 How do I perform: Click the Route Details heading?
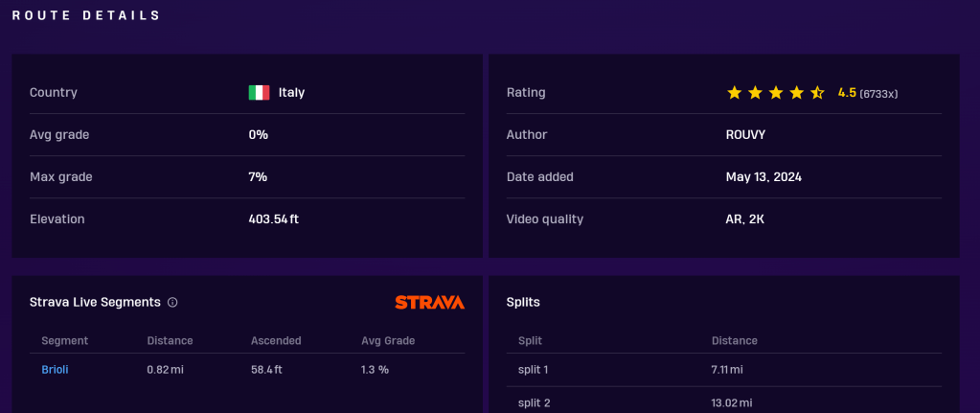point(86,16)
